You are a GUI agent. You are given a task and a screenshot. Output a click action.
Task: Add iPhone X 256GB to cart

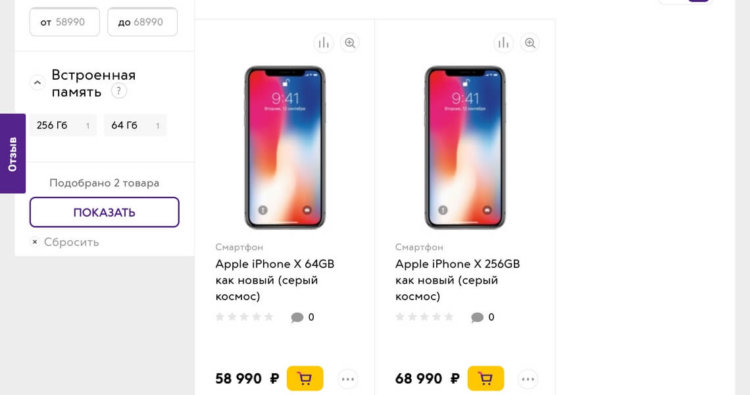click(485, 379)
